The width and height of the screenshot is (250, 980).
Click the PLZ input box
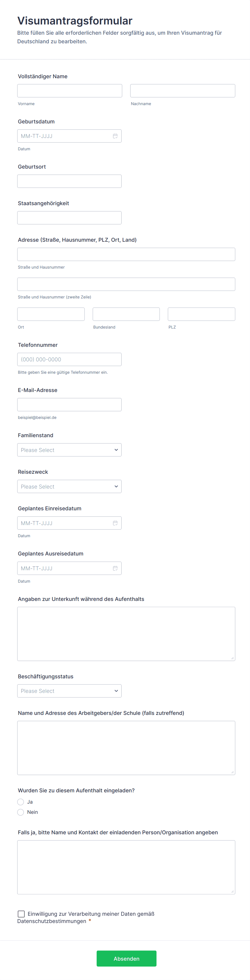coord(201,314)
